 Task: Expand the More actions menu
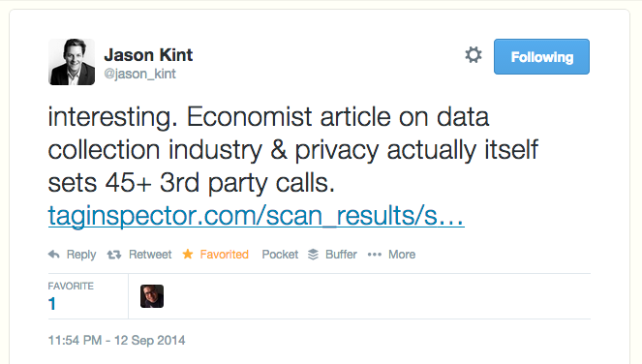[x=402, y=255]
